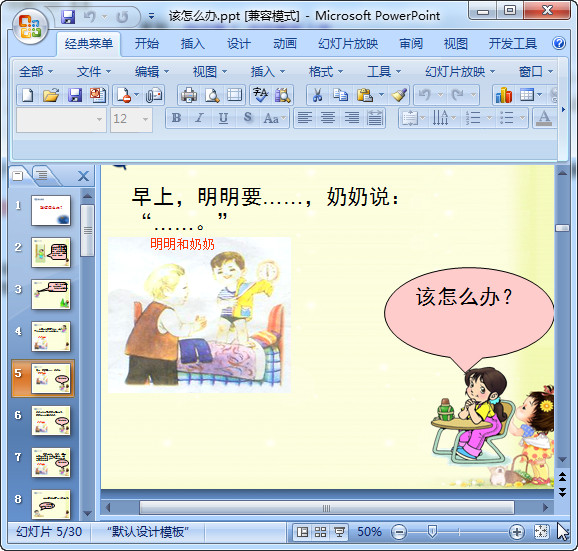Click the permission restricted document icon
This screenshot has width=578, height=551.
click(124, 95)
